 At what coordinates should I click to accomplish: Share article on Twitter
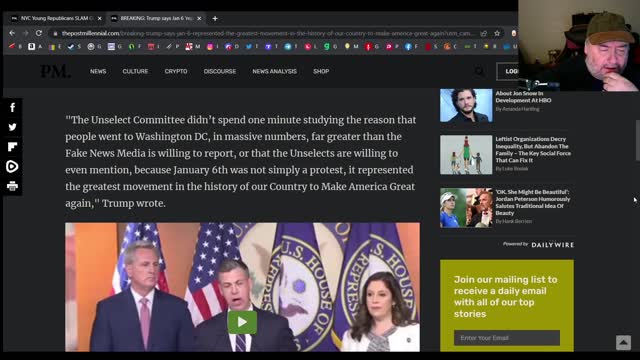point(12,127)
